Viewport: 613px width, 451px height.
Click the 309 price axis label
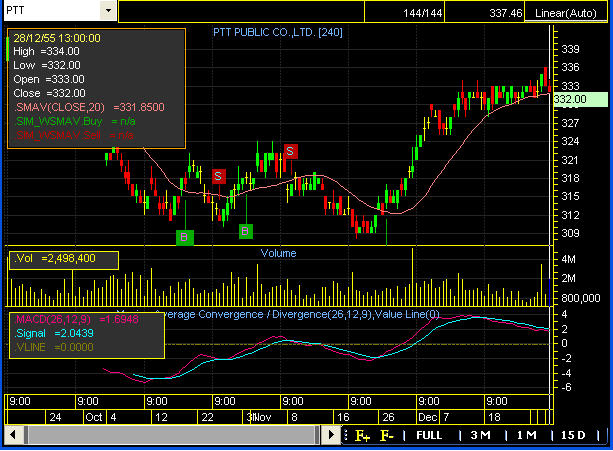[x=570, y=233]
